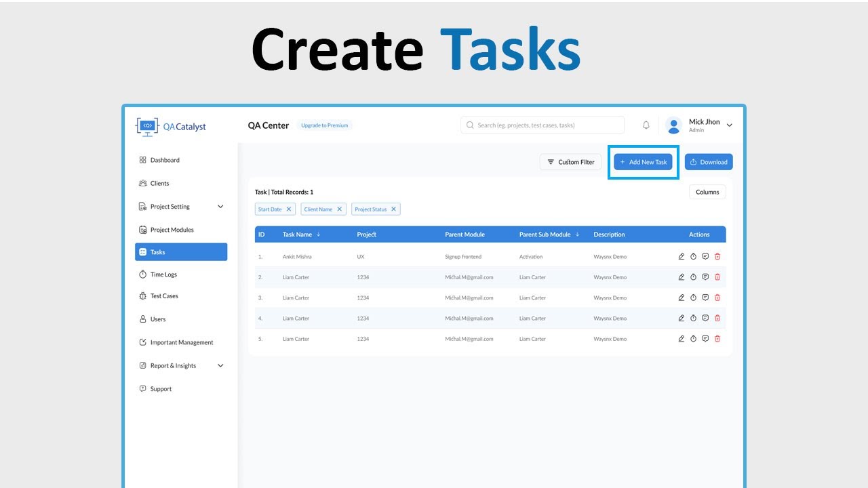Edit the task in row 3
Viewport: 868px width, 488px height.
tap(682, 298)
